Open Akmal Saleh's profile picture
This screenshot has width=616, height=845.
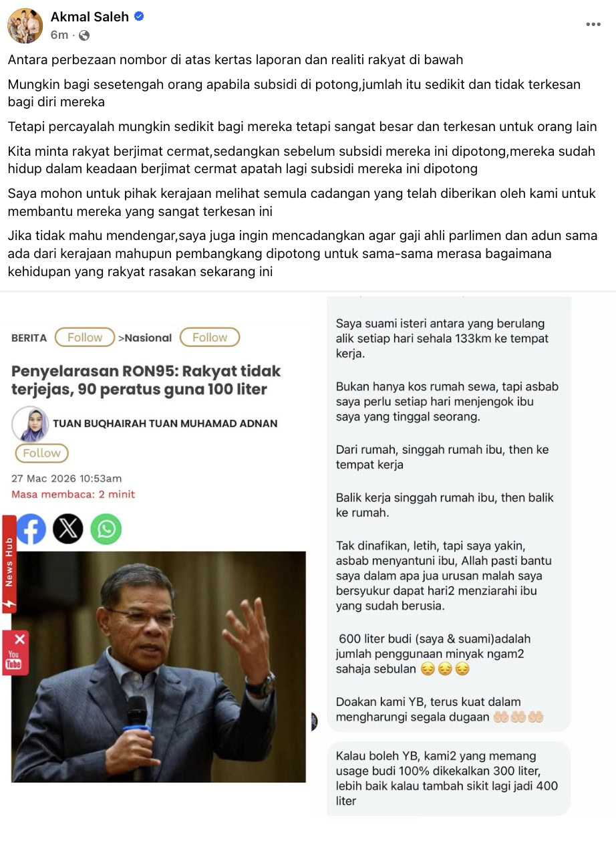pos(25,26)
